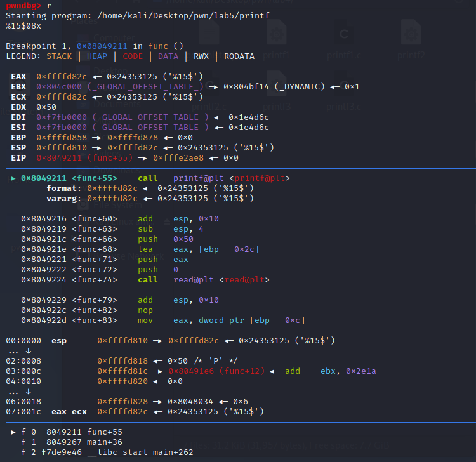This screenshot has width=476, height=462.
Task: Click the DATA legend label
Action: click(x=168, y=56)
